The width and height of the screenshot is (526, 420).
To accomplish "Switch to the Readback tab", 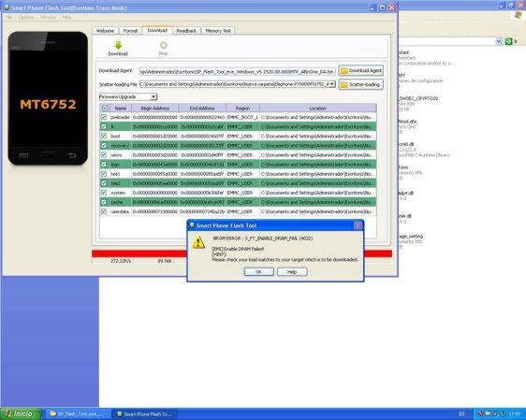I will pyautogui.click(x=186, y=31).
